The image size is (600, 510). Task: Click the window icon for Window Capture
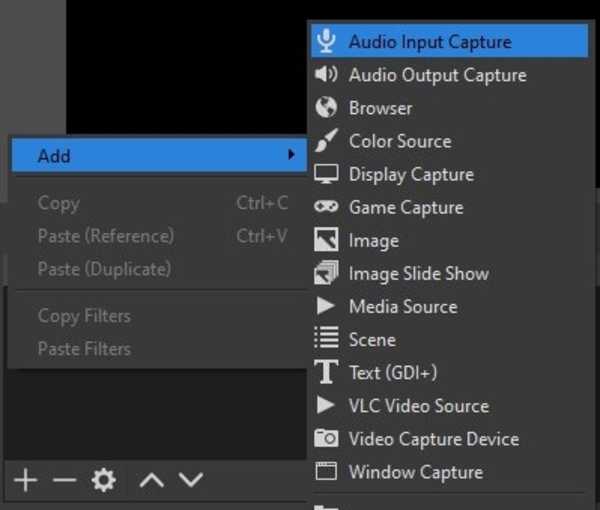[326, 471]
